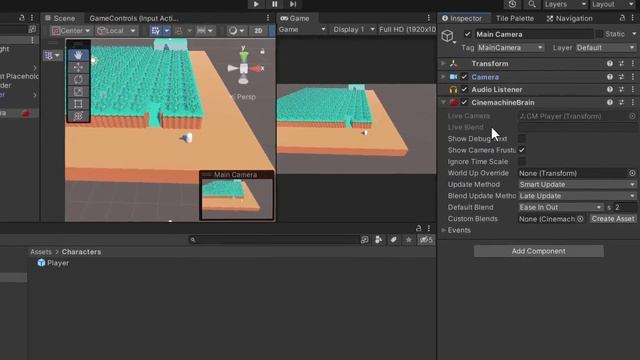Select the Hand view tool
Image resolution: width=640 pixels, height=360 pixels.
78,55
